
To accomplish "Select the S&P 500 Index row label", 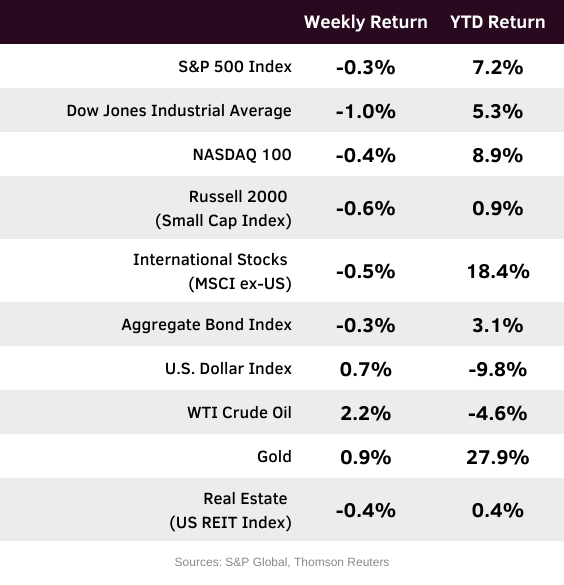I will point(235,67).
